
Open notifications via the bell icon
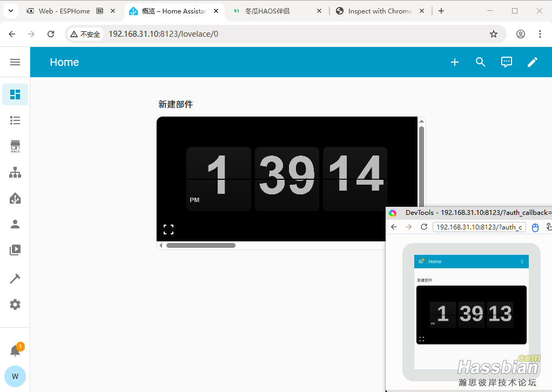coord(15,351)
